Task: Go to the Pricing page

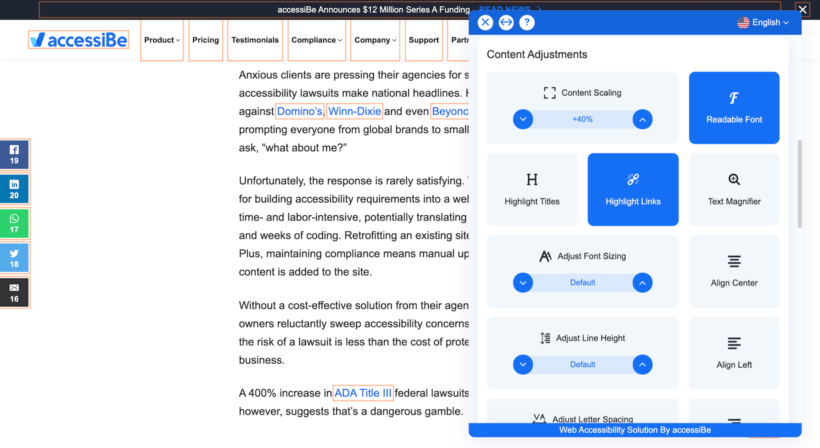Action: pos(206,40)
